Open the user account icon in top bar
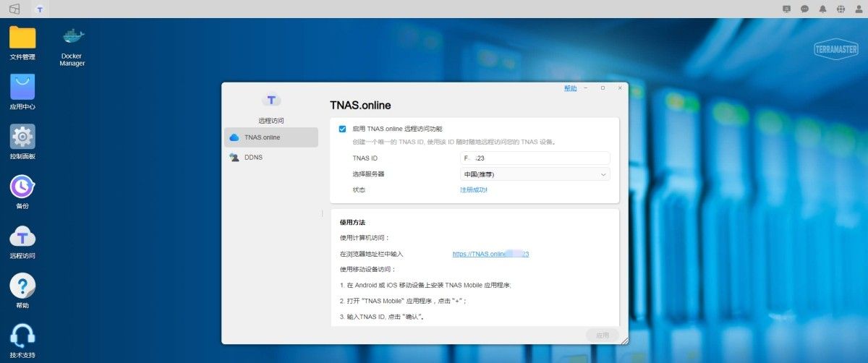This screenshot has width=868, height=363. 859,9
